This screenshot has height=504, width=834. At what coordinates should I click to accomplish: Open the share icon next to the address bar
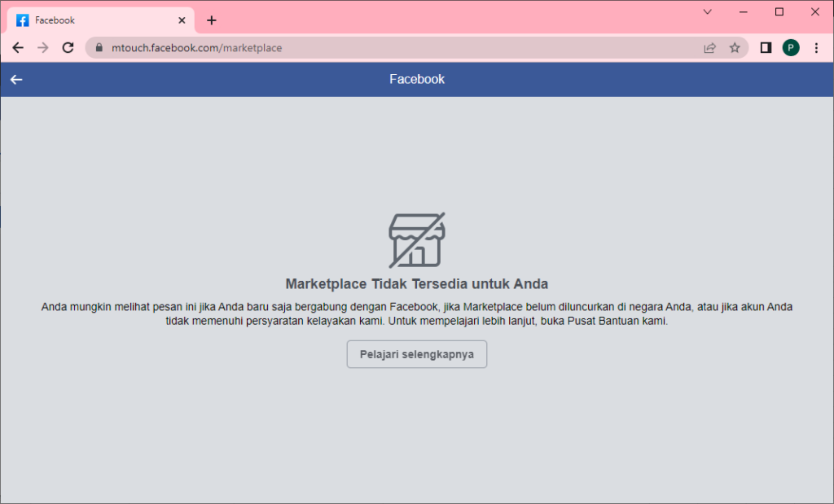tap(709, 47)
